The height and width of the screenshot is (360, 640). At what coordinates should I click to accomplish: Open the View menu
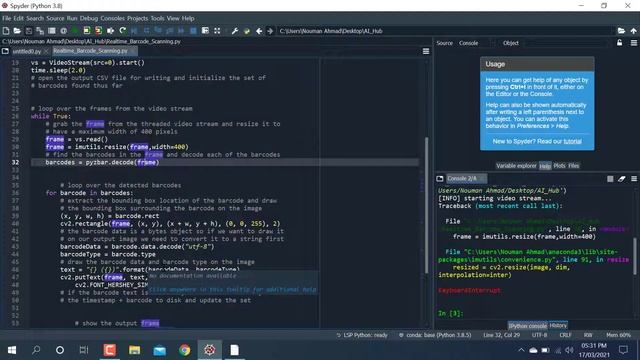coord(173,18)
